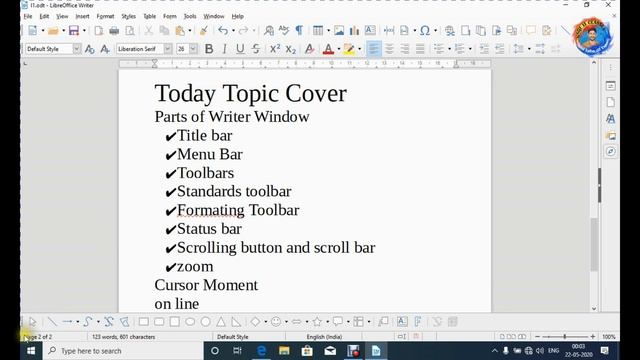
Task: Open the Stars and Banners dropdown arrow
Action: click(x=327, y=322)
